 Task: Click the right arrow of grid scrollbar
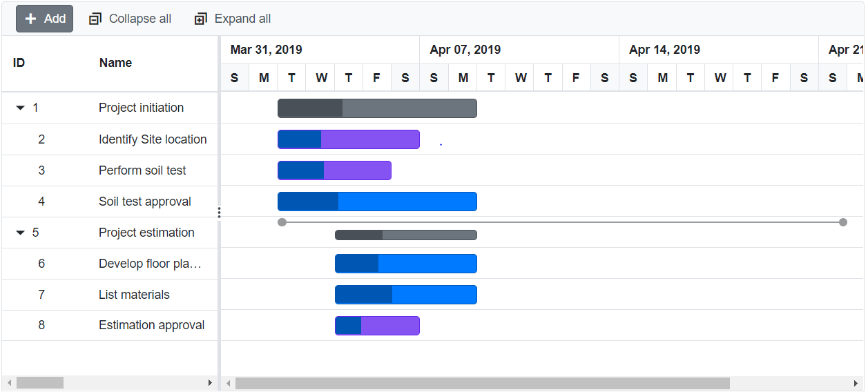coord(210,383)
